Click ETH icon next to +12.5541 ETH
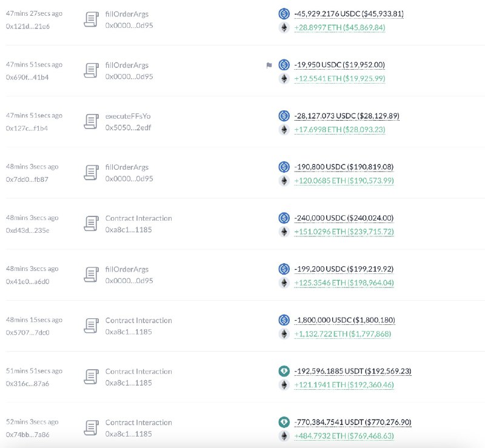This screenshot has width=485, height=448. coord(284,79)
